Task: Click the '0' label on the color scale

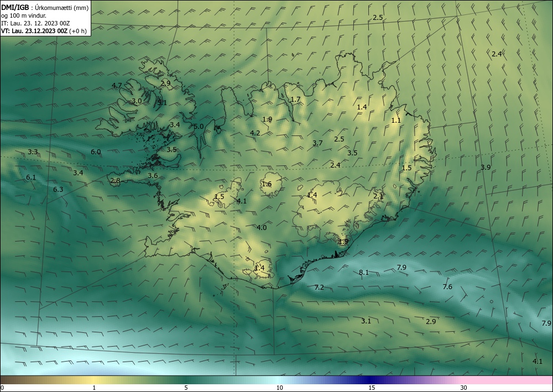Action: click(x=2, y=388)
